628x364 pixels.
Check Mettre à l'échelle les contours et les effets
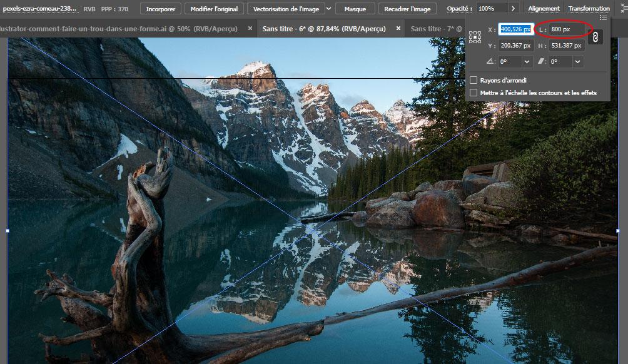(x=474, y=93)
